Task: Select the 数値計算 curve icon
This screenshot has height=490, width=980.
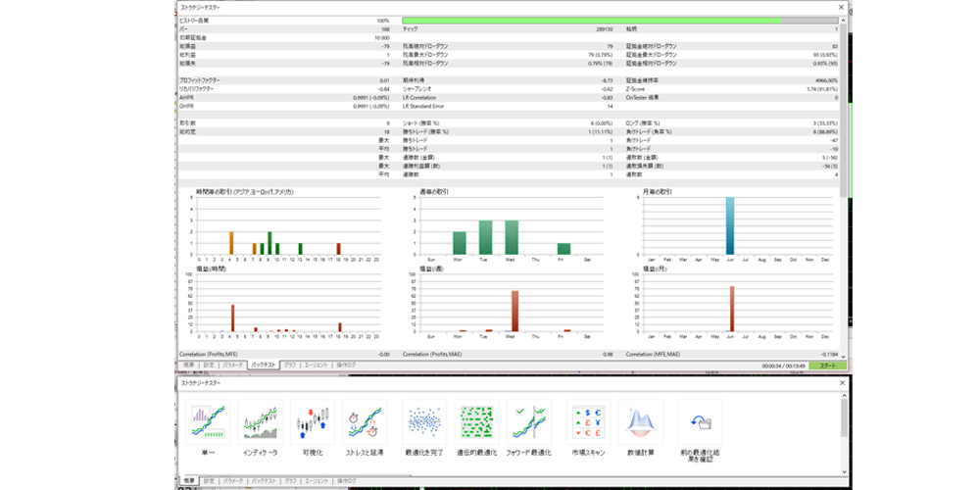Action: [x=641, y=423]
